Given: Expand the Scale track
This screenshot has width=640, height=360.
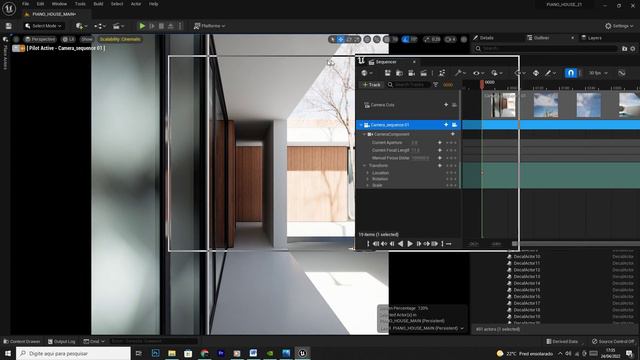Looking at the screenshot, I should (x=368, y=185).
